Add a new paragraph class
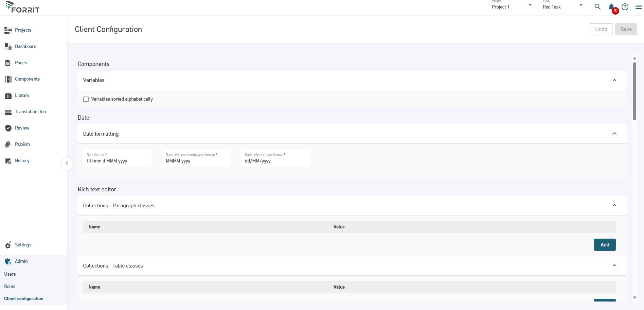 [x=605, y=245]
